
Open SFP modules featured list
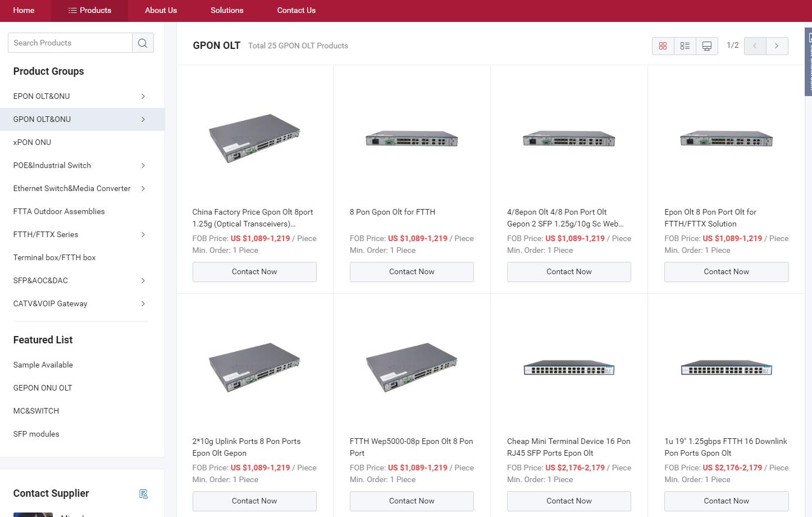tap(36, 434)
